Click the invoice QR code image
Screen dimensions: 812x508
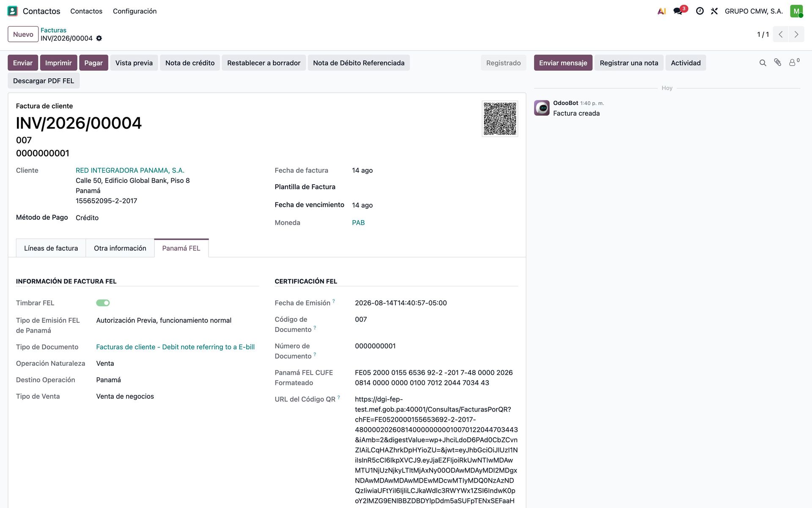pyautogui.click(x=500, y=119)
